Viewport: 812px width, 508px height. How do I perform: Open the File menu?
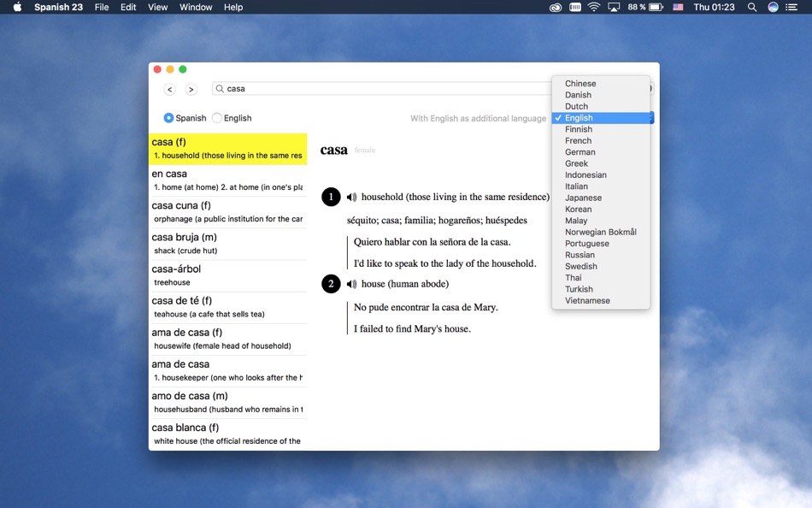(x=102, y=7)
